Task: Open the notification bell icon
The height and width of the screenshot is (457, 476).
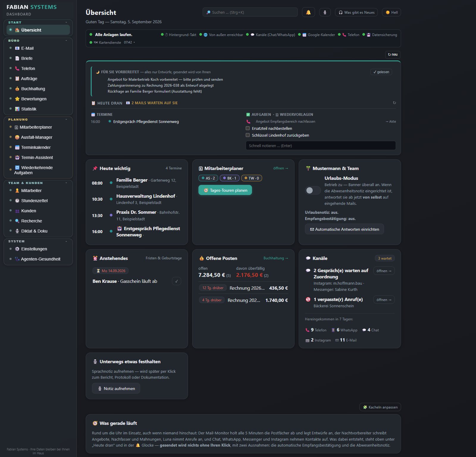Action: tap(308, 12)
